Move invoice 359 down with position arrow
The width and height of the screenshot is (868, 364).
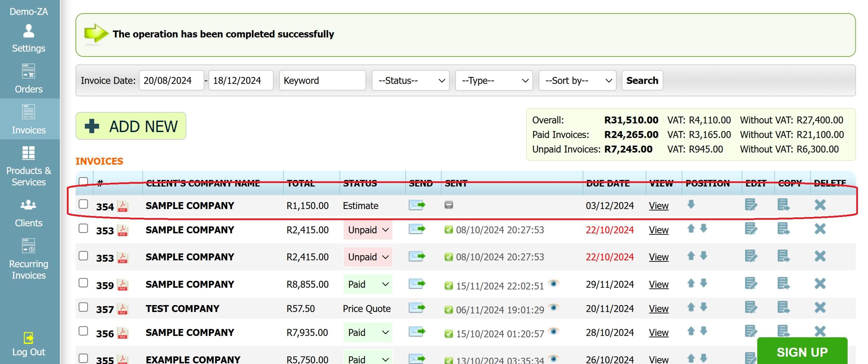click(703, 283)
